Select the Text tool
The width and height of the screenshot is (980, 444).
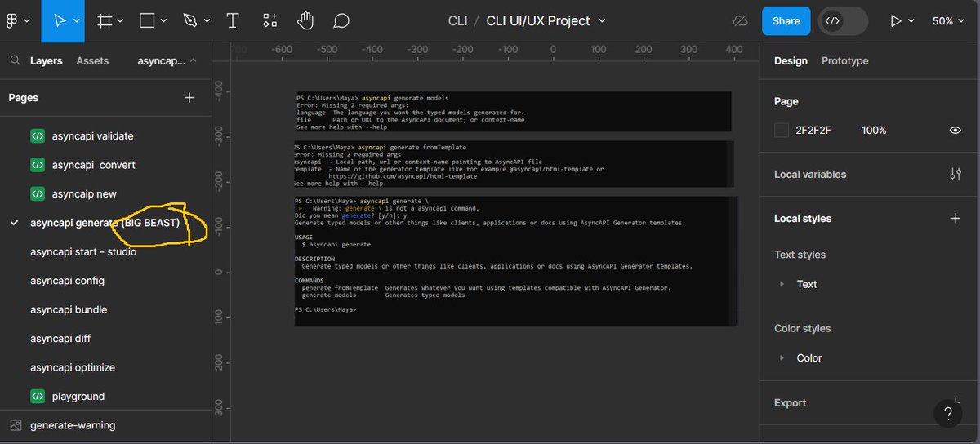click(x=232, y=21)
